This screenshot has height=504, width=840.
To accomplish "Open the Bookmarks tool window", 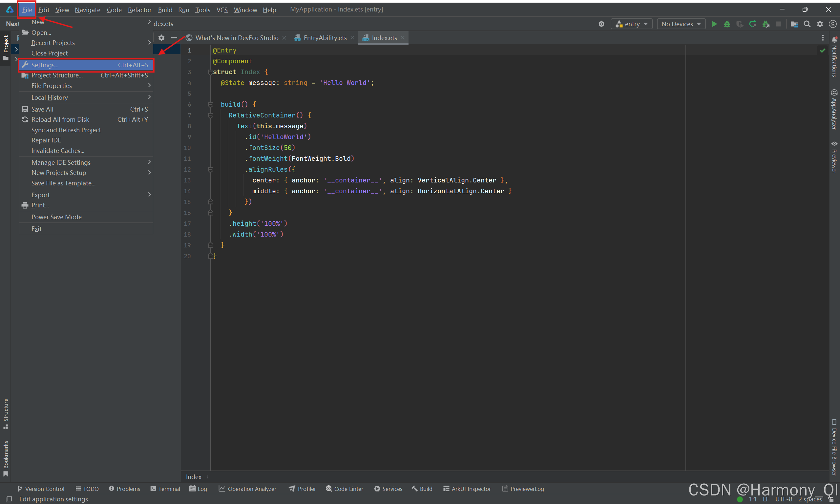I will (x=6, y=458).
